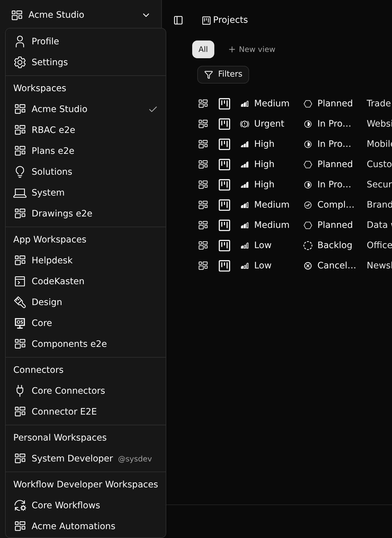Click the Acme Studio header title

56,15
